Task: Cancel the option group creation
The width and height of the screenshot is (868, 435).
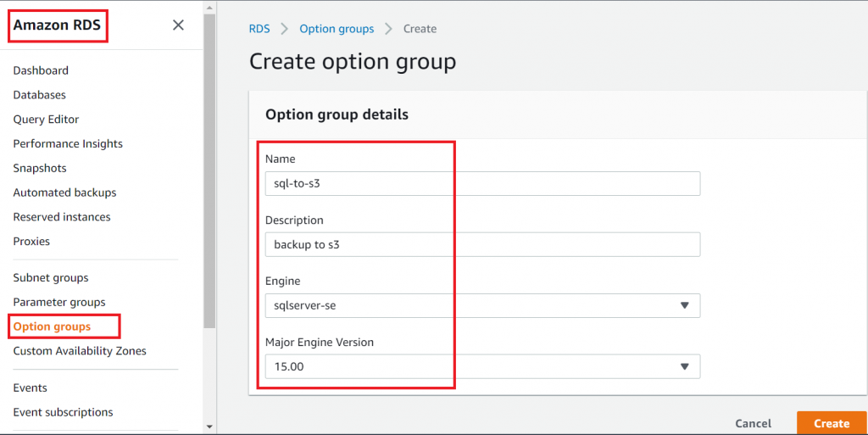Action: pos(753,423)
